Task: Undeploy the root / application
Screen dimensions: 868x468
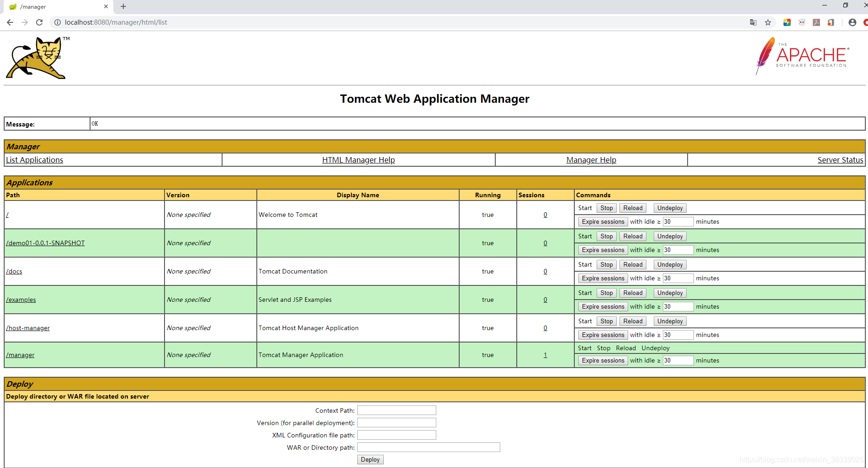Action: (670, 208)
